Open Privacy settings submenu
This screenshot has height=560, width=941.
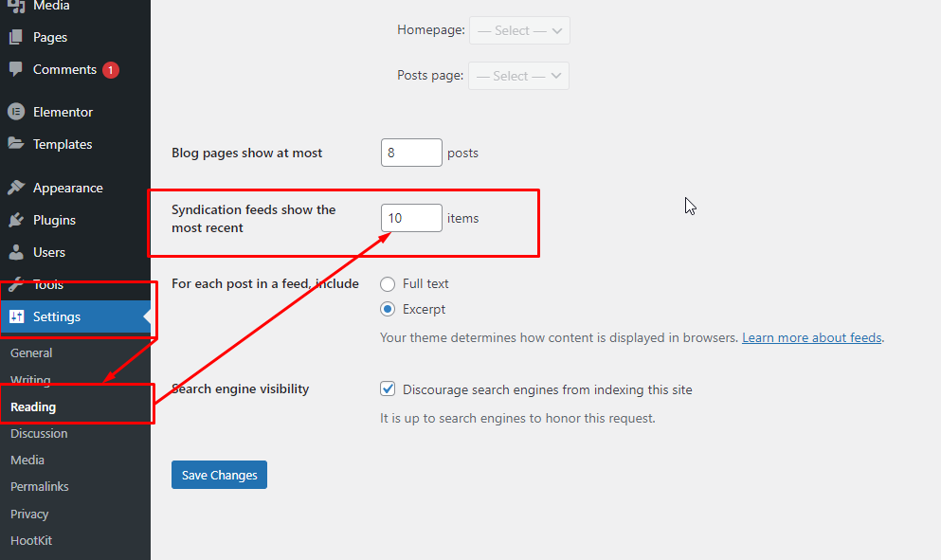point(29,514)
